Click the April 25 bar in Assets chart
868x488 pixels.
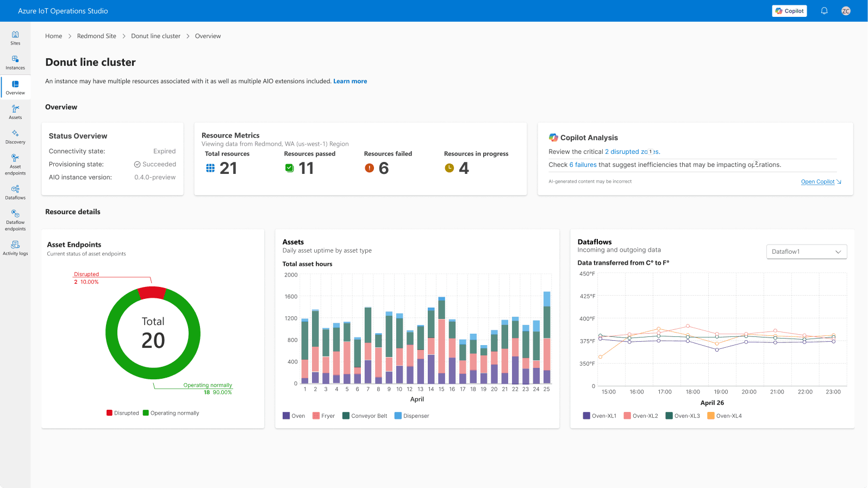[x=547, y=337]
